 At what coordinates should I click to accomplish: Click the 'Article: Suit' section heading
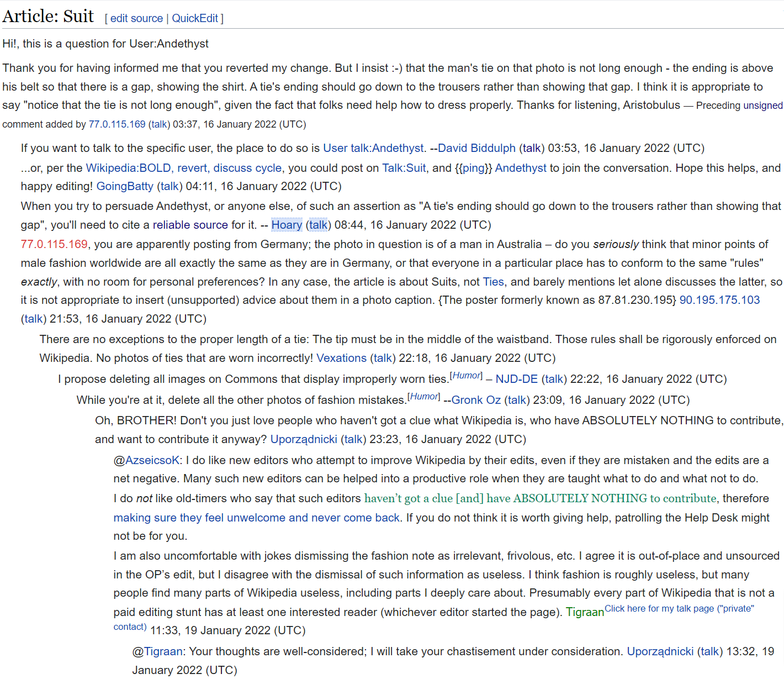[x=49, y=16]
